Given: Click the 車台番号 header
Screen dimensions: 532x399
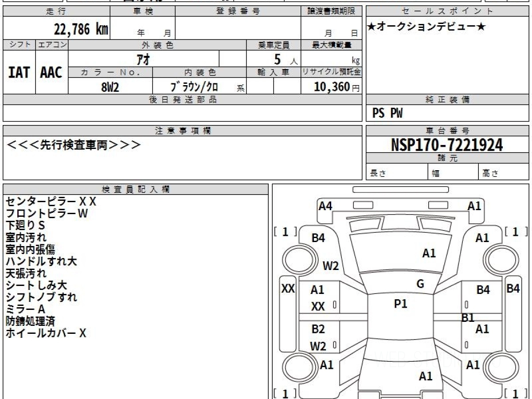Looking at the screenshot, I should 447,131.
